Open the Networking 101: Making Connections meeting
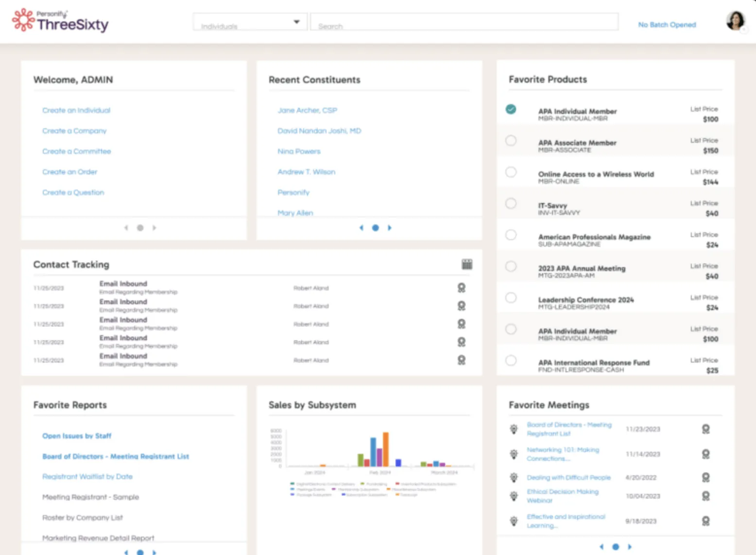756x555 pixels. coord(563,454)
